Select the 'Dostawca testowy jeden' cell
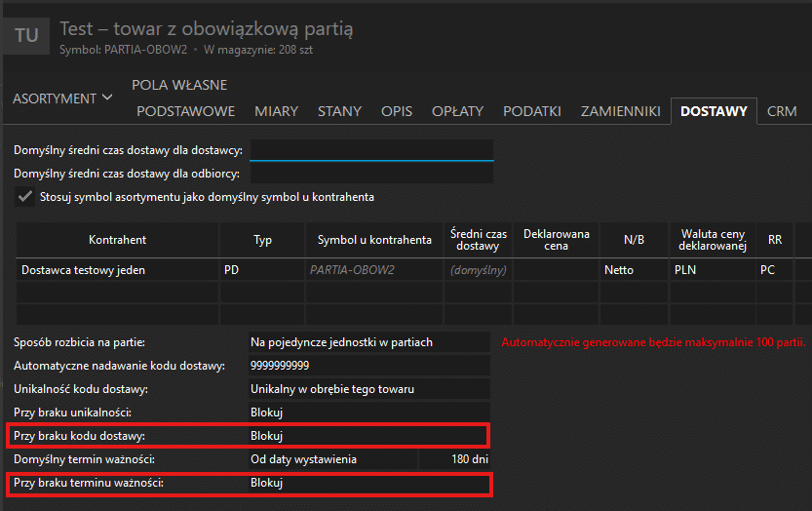This screenshot has height=511, width=812. [117, 270]
